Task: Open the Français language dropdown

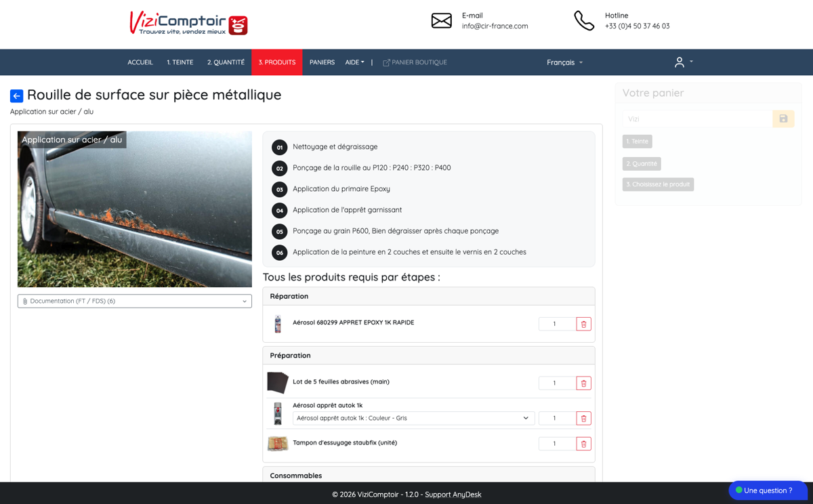Action: click(x=564, y=62)
